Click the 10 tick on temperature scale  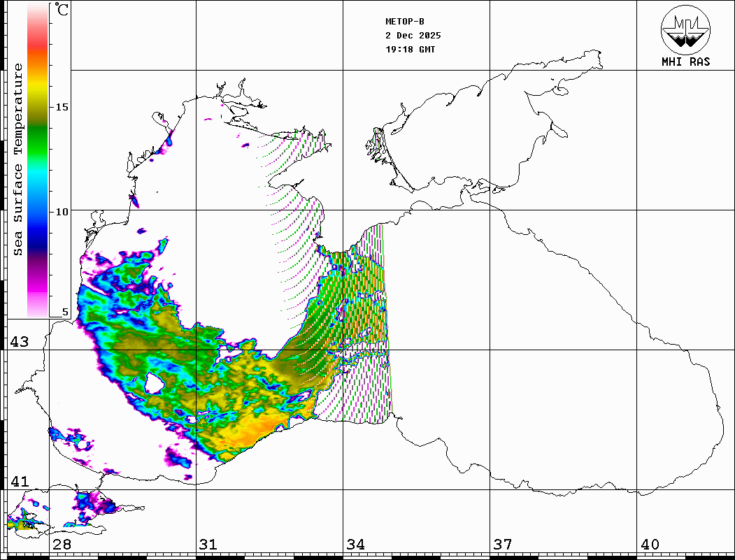coord(62,211)
